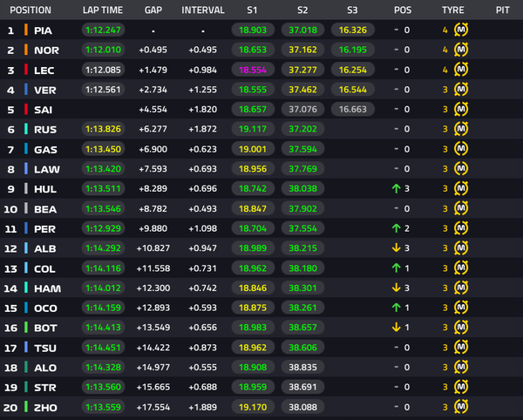The image size is (523, 420).
Task: Click the medium tyre icon in ALO's row
Action: click(x=461, y=367)
